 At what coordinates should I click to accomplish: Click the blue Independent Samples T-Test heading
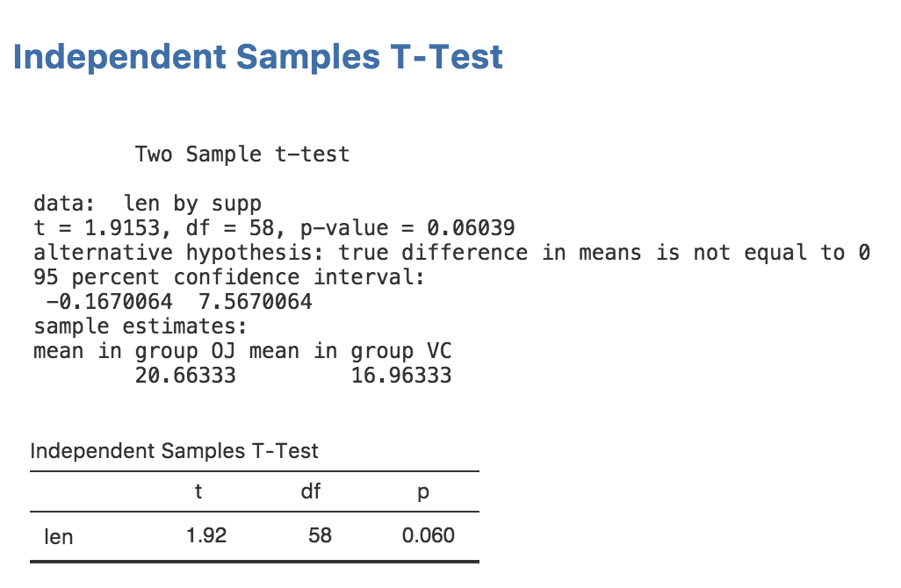(x=258, y=57)
